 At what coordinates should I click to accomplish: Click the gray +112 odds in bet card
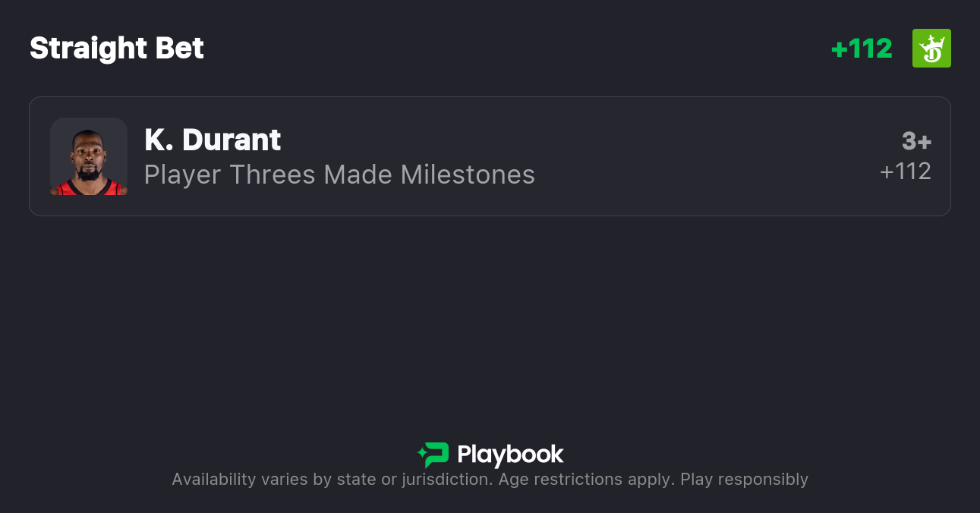tap(906, 172)
